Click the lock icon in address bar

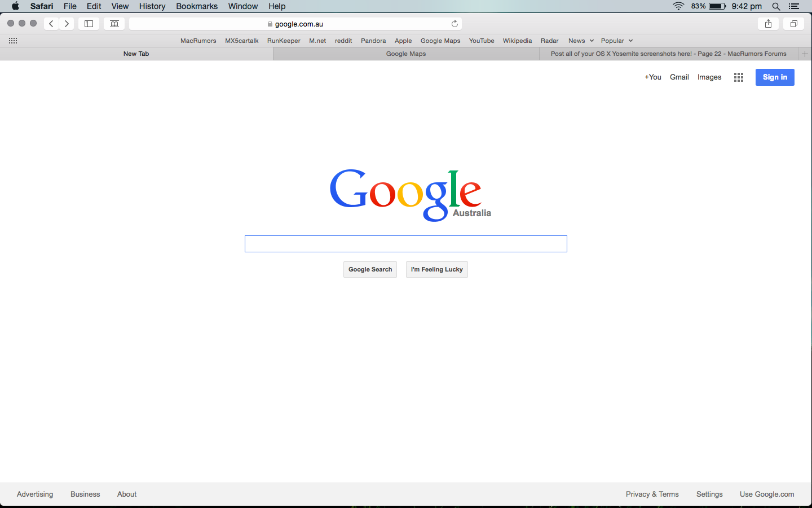(x=270, y=24)
